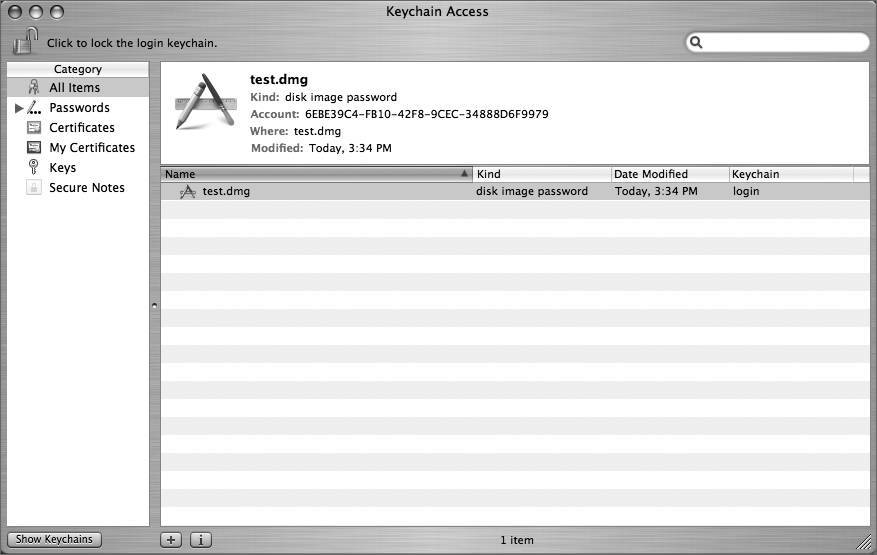This screenshot has height=555, width=877.
Task: Click the 'Today, 3:34 PM' date cell
Action: coord(656,191)
